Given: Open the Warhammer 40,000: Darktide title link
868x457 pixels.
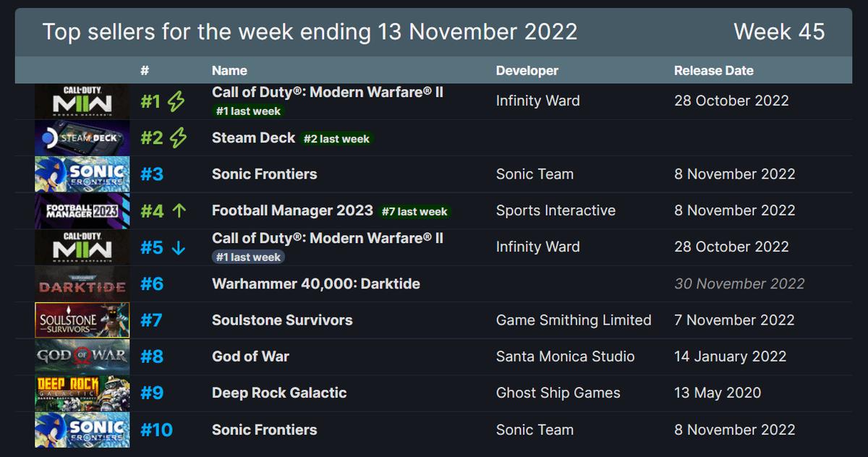Looking at the screenshot, I should point(315,284).
